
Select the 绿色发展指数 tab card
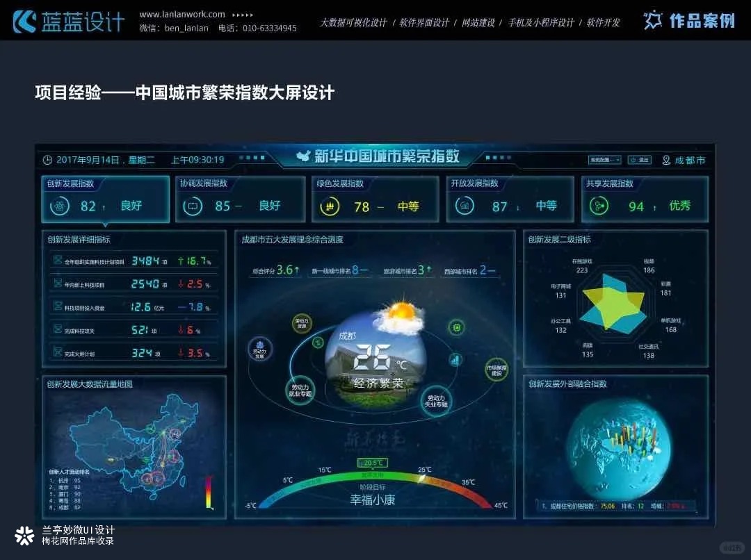(375, 199)
